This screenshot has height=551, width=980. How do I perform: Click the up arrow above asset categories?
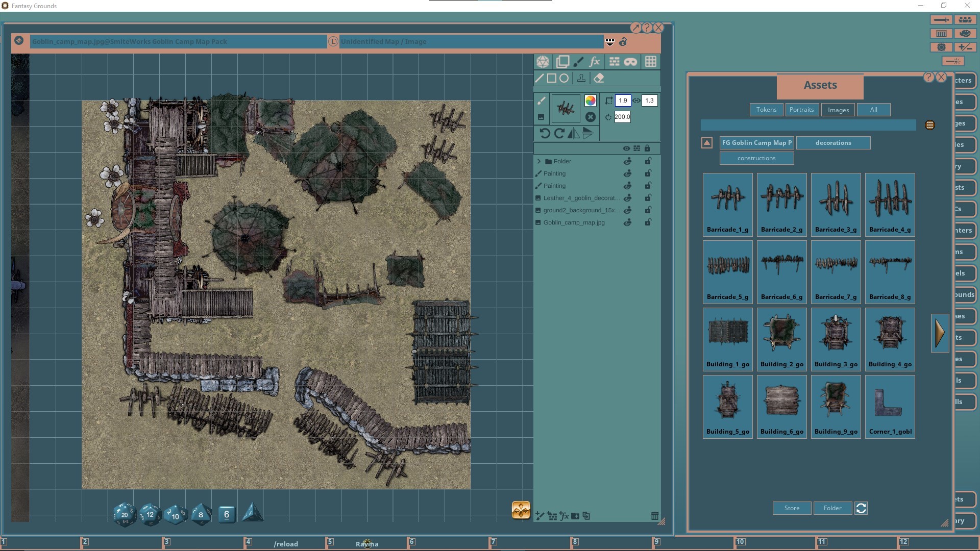point(706,143)
